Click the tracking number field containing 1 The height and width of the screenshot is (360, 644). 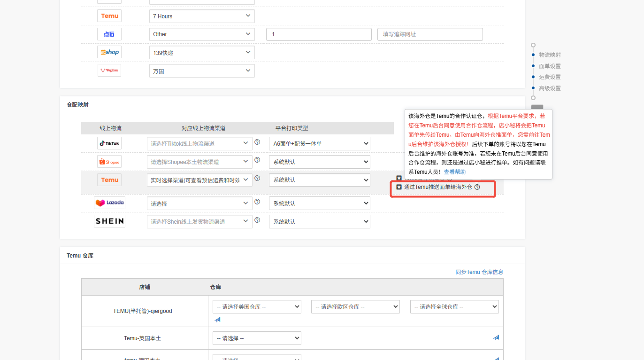319,34
